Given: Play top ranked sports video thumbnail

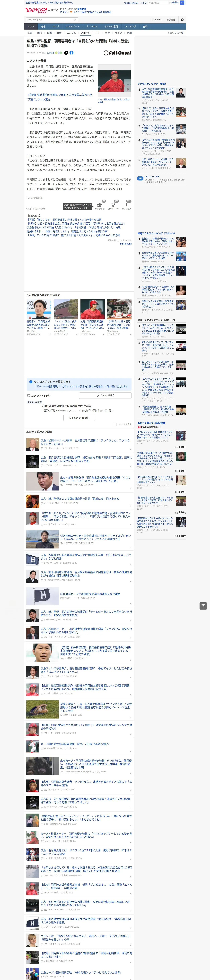Looking at the screenshot, I should 181,329.
